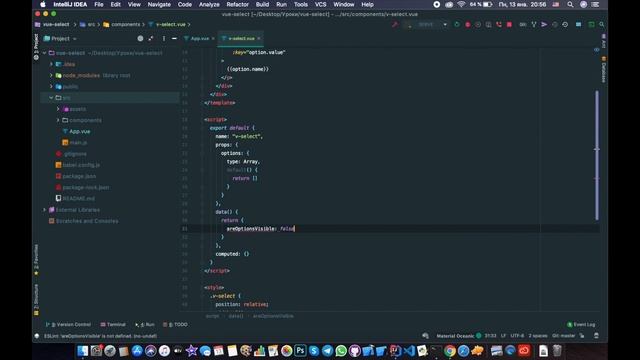
Task: Close the v-select.vue editor tab
Action: (x=259, y=38)
